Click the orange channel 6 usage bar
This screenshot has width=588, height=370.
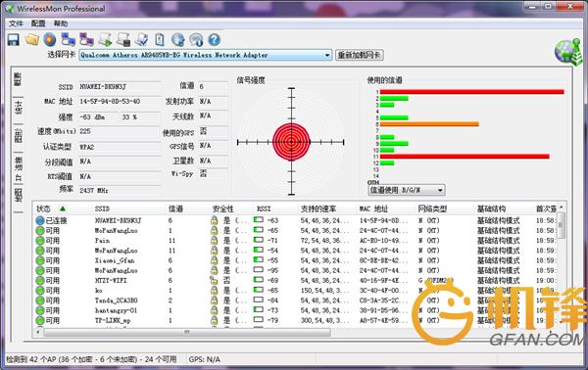click(x=429, y=124)
